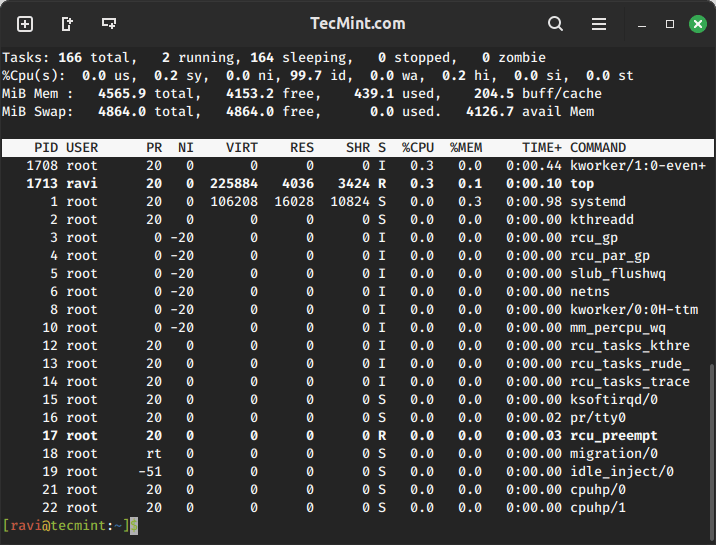This screenshot has height=545, width=716.
Task: Click the rcu_tasks_rude_ command name
Action: click(x=630, y=364)
